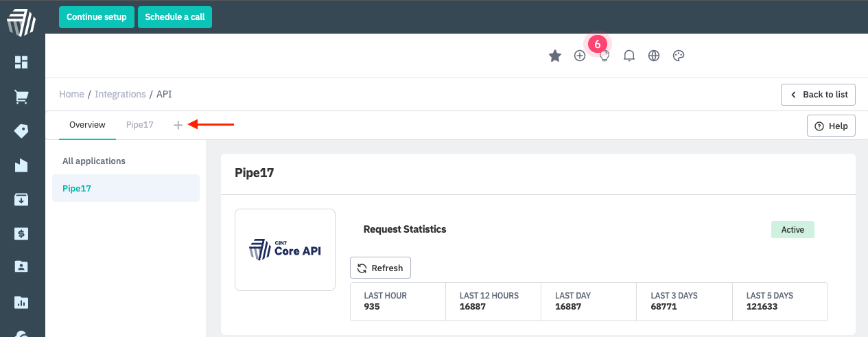Click the favorites star icon
The image size is (868, 337).
coord(555,56)
